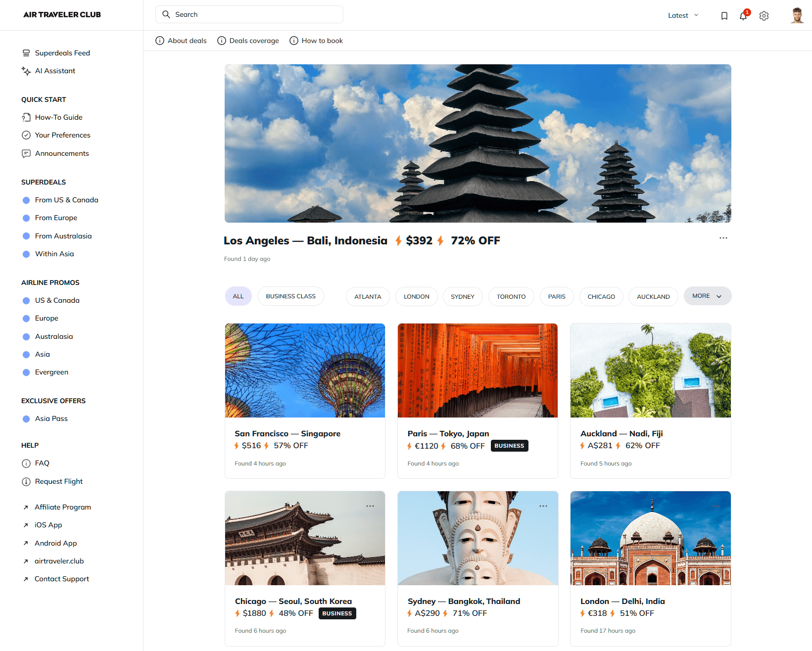Click the user profile avatar

click(797, 15)
